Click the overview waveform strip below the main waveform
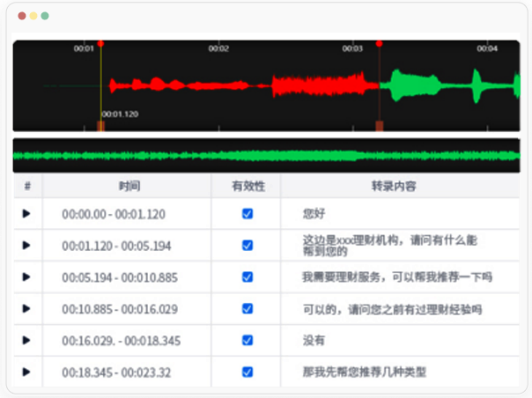532x398 pixels. [266, 155]
